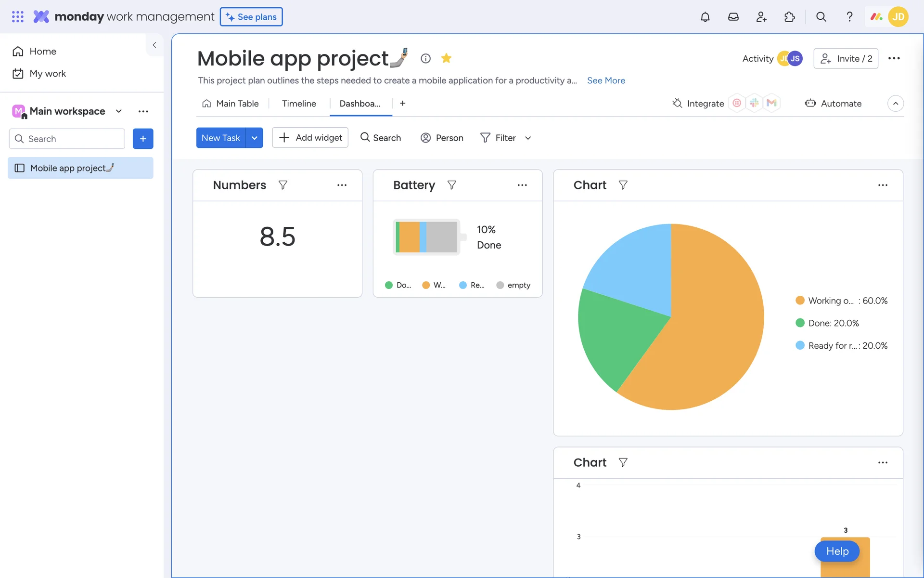Click the invite members icon in top bar
The height and width of the screenshot is (578, 924).
pos(761,17)
